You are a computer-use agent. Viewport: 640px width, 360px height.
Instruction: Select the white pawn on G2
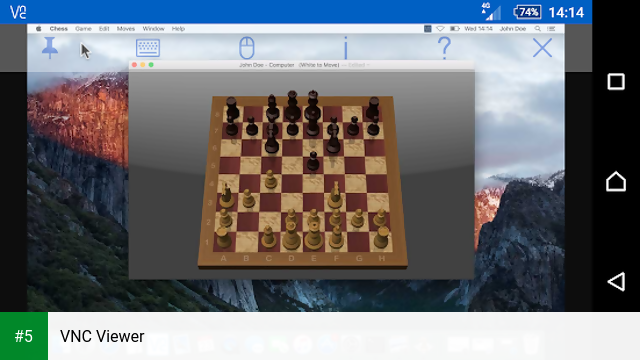point(358,218)
